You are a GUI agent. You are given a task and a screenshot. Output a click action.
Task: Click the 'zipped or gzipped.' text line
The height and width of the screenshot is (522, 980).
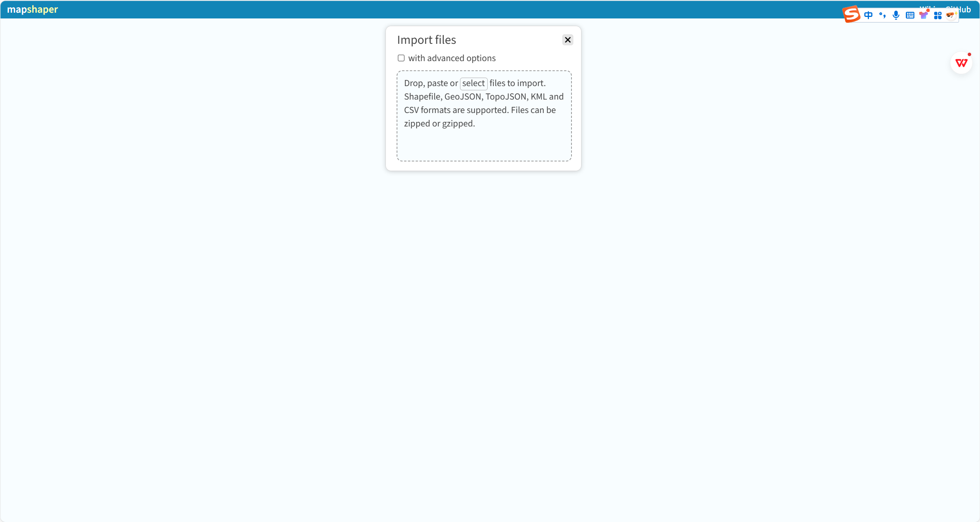pos(440,123)
